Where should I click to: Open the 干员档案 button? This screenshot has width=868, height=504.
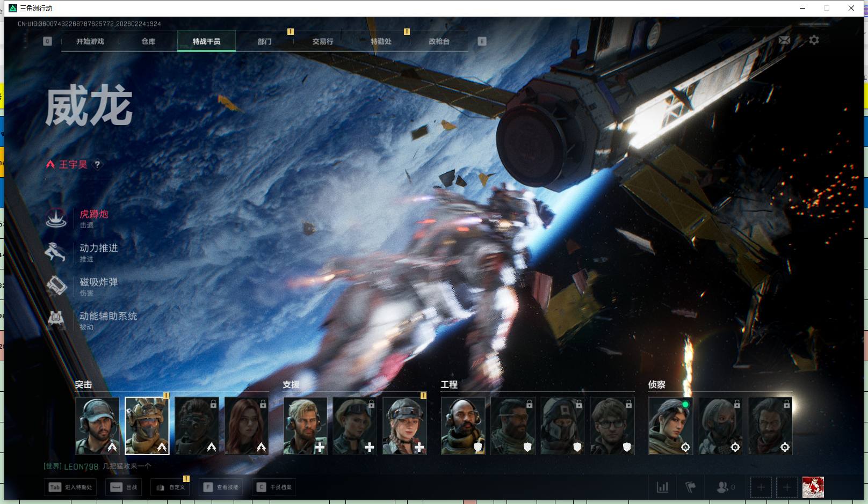[x=274, y=487]
